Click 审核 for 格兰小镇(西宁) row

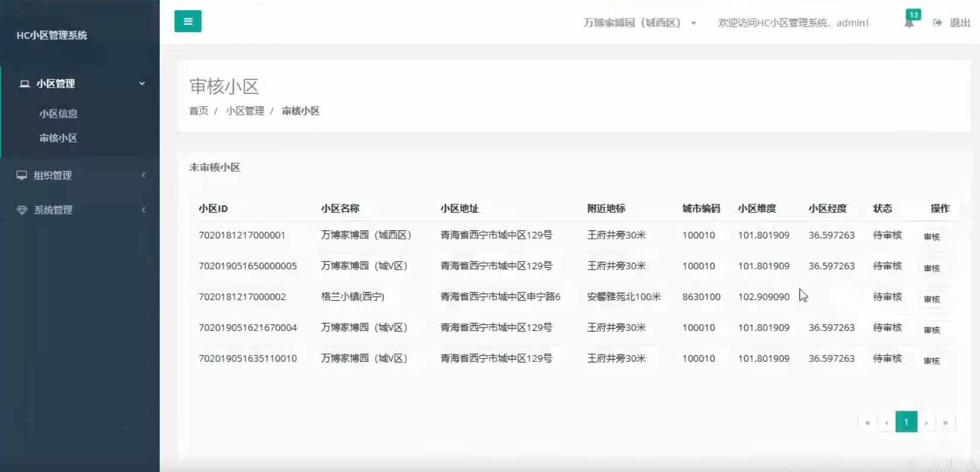[931, 299]
